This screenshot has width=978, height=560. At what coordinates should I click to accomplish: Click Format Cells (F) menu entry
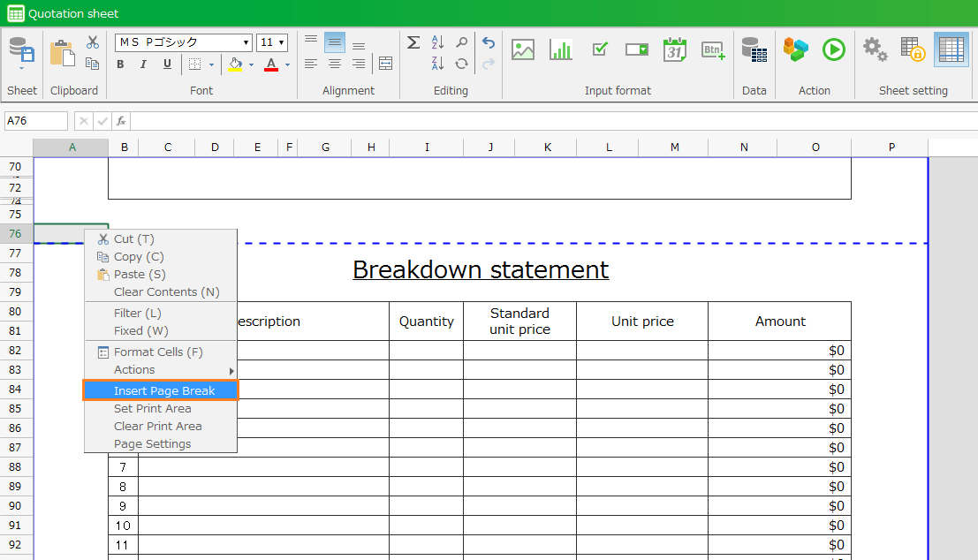click(158, 352)
